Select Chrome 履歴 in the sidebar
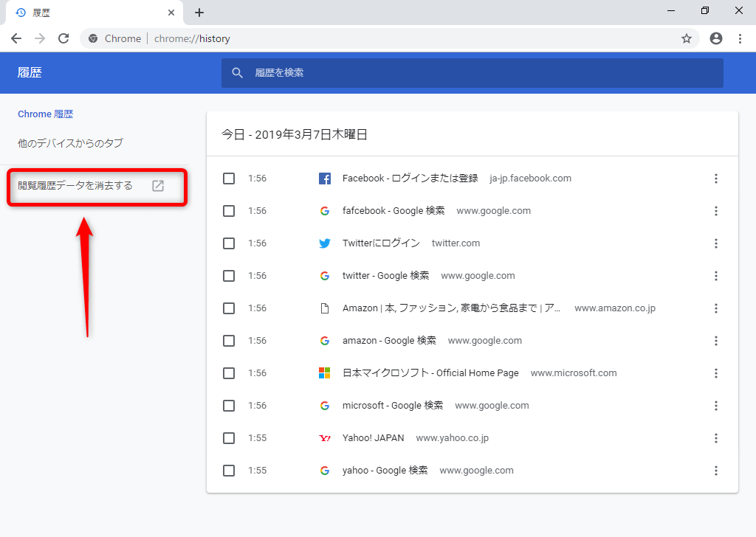This screenshot has width=756, height=537. pos(46,114)
